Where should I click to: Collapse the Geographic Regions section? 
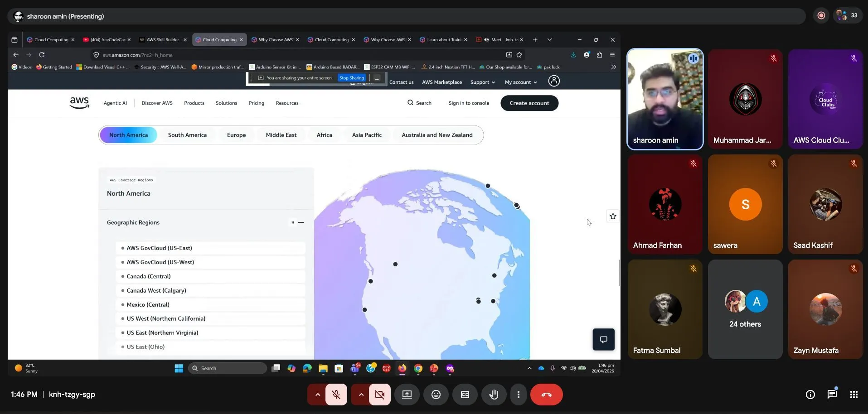[301, 222]
